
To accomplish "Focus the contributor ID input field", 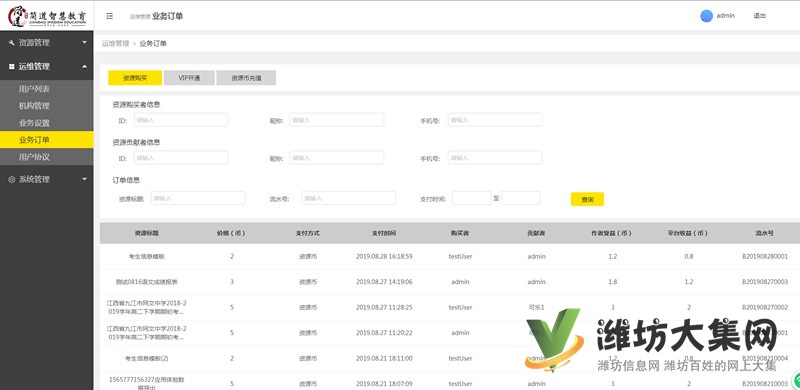I will 181,158.
